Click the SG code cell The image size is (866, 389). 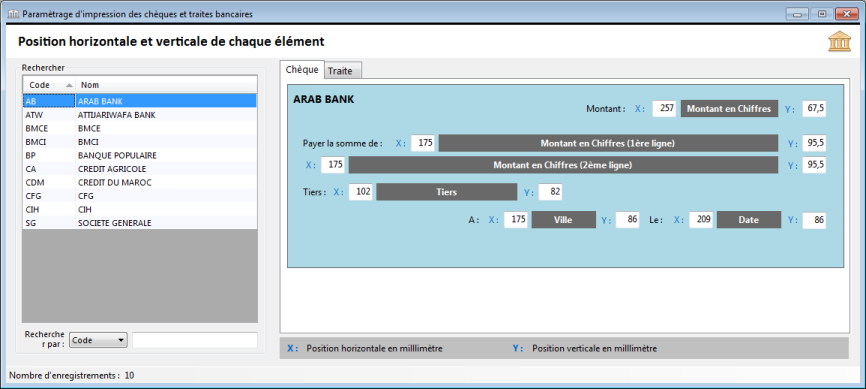[x=49, y=223]
